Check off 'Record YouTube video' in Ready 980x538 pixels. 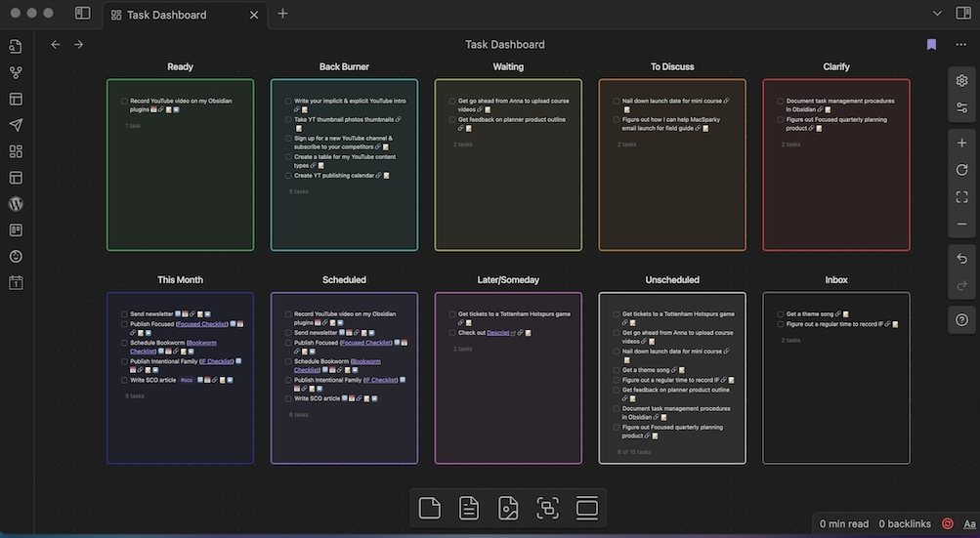tap(125, 101)
